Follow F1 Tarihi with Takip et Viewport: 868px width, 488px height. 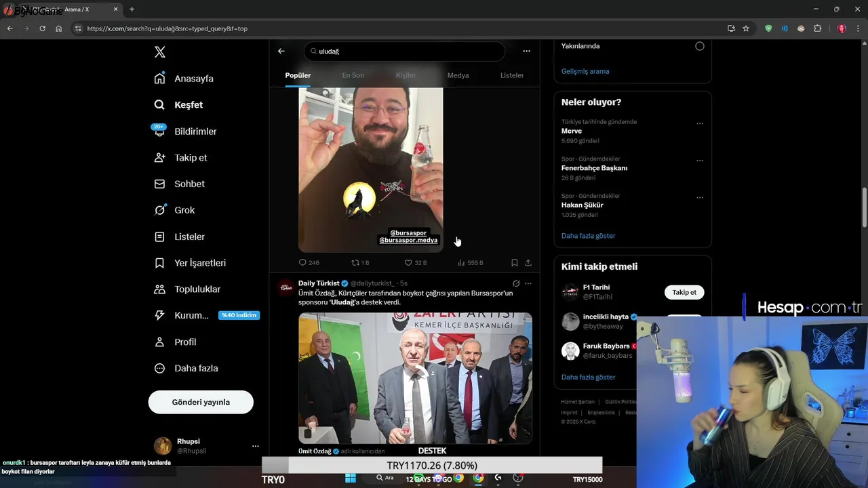684,292
